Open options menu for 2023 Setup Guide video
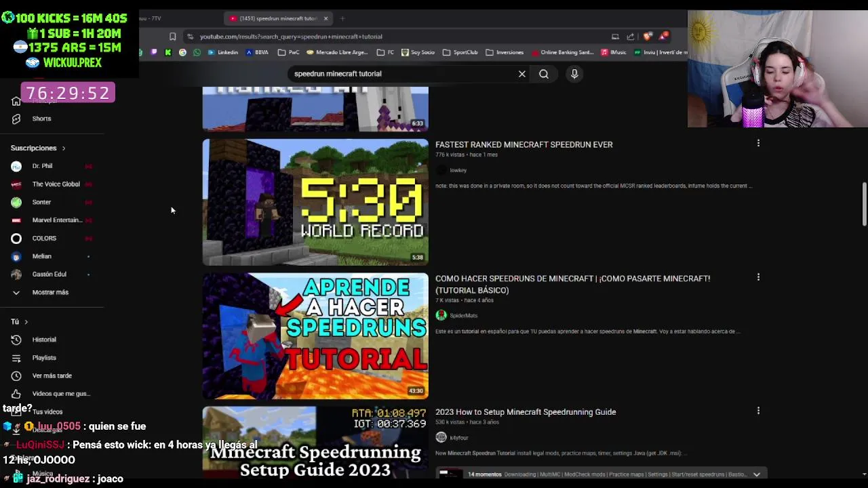This screenshot has height=488, width=868. 758,411
